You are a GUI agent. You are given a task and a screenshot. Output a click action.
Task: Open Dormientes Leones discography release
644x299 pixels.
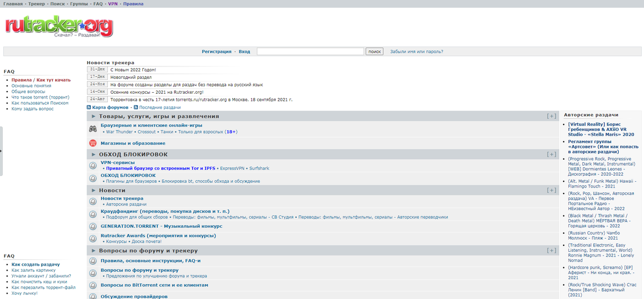pyautogui.click(x=601, y=167)
